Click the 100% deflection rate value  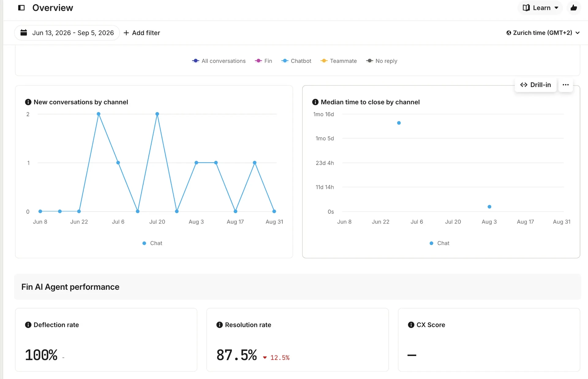coord(41,355)
